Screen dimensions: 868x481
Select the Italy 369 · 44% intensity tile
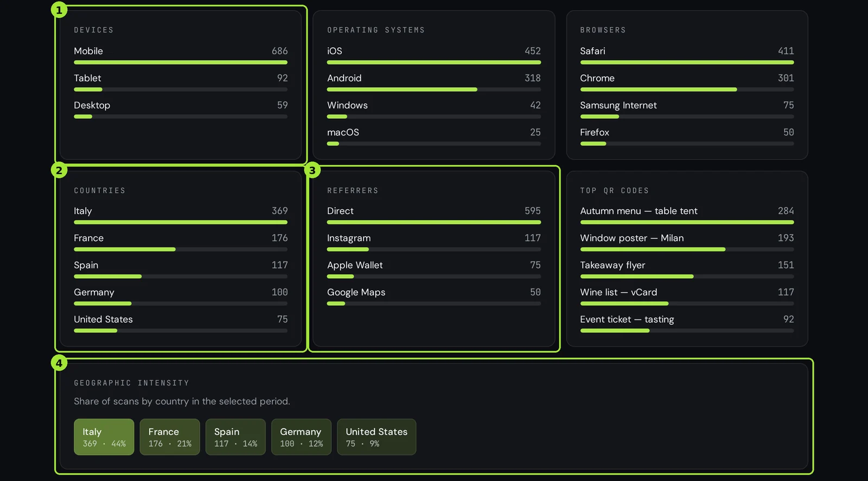(104, 437)
